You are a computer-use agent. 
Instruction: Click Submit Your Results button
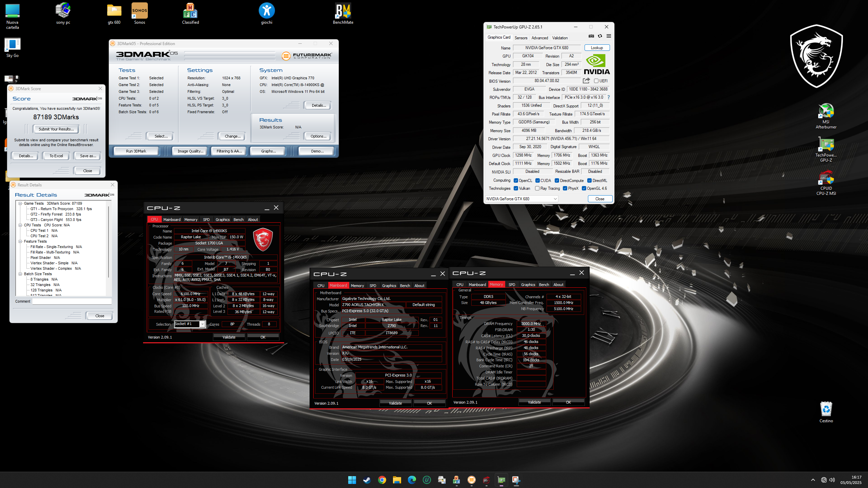56,129
